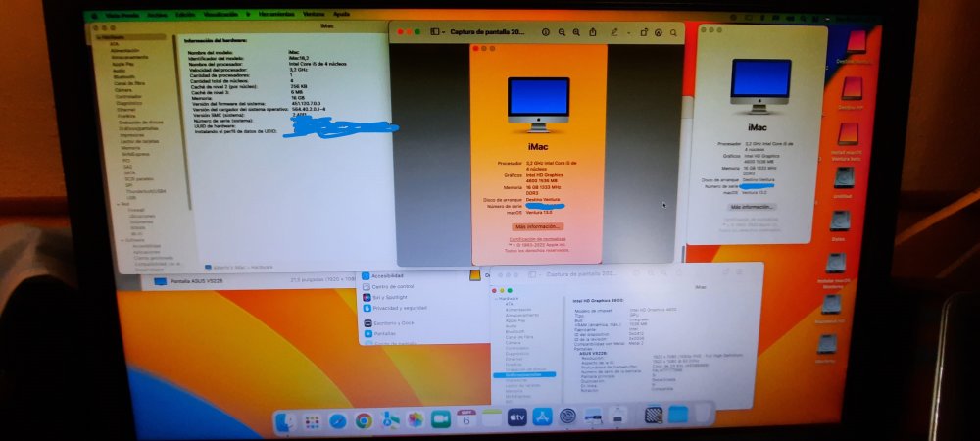Open Privacidad y seguridad in System Settings
Screen dimensions: 980x441
pyautogui.click(x=395, y=308)
